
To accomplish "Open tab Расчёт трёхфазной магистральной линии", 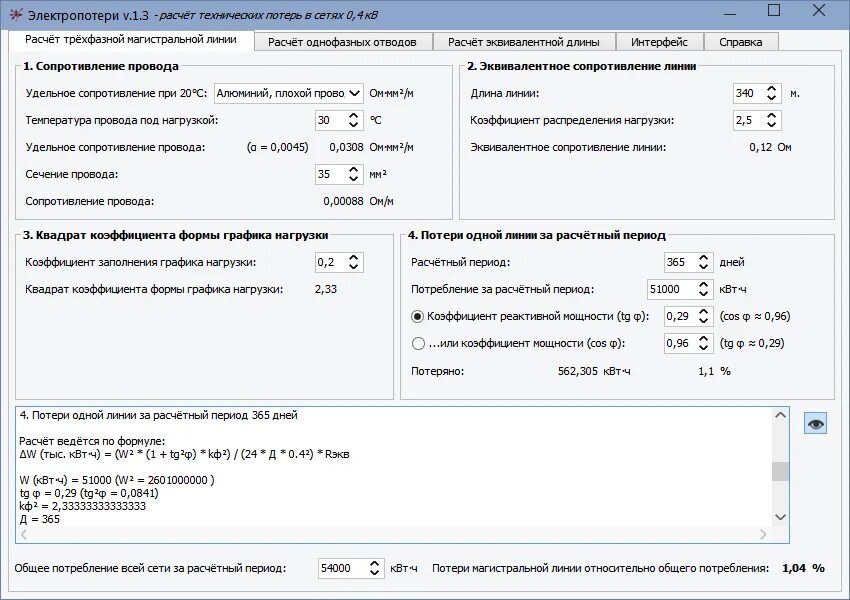I will point(131,40).
